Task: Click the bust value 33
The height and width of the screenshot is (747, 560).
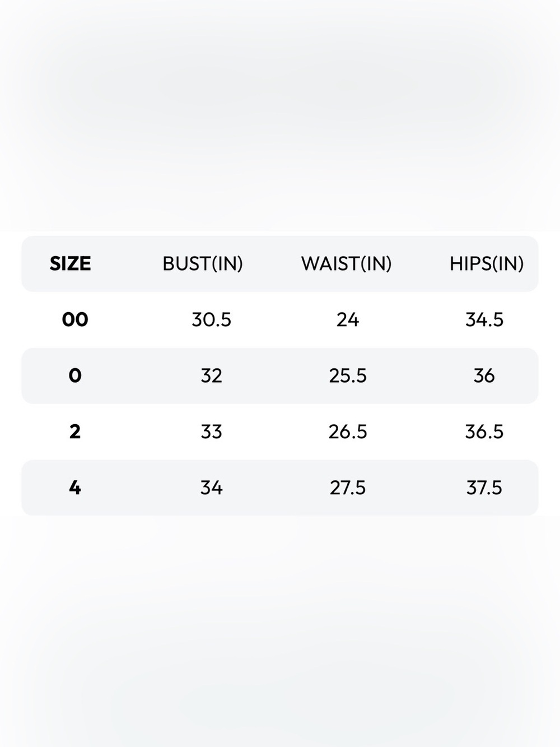Action: tap(212, 432)
